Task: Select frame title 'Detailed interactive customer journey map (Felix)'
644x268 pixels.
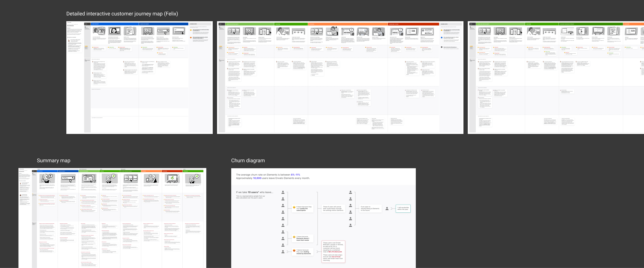Action: 122,14
